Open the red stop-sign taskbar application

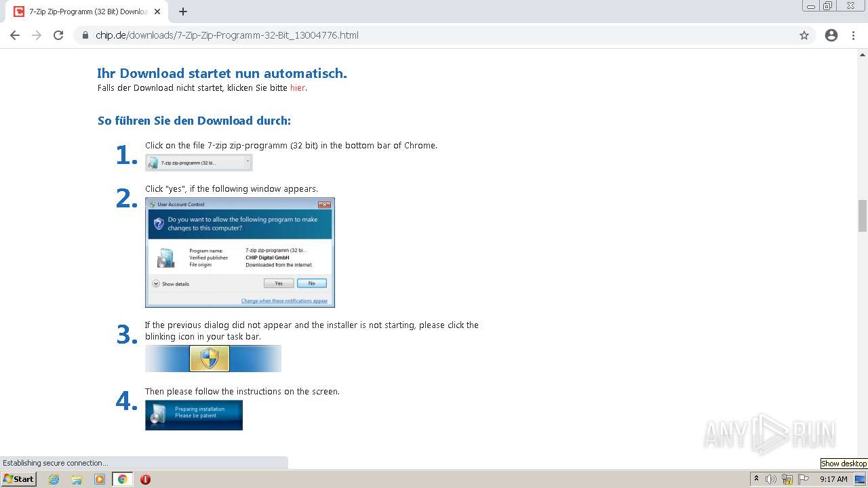click(x=145, y=479)
